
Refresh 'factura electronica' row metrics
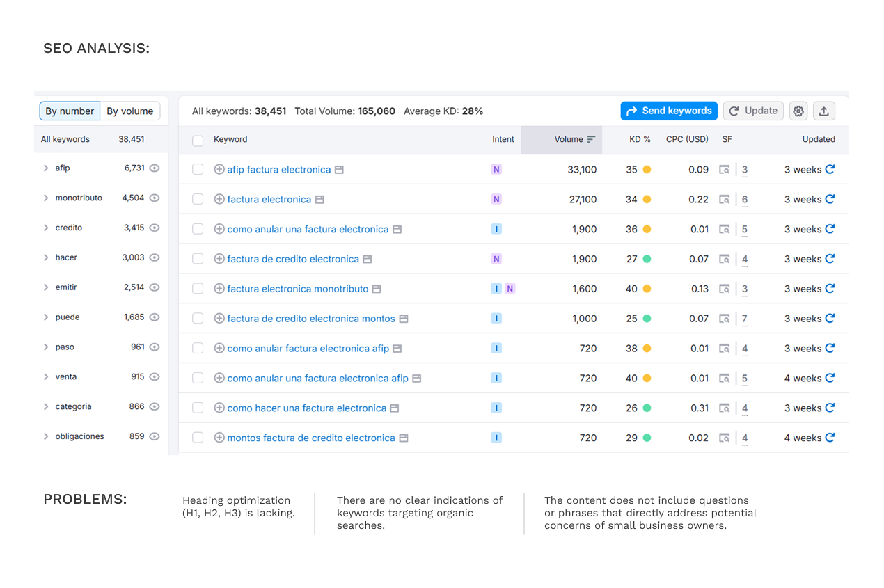[830, 199]
